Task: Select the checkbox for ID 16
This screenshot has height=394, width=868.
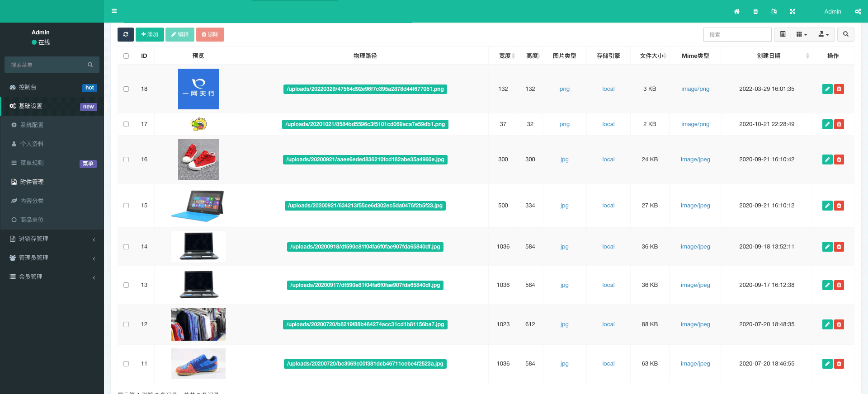Action: [126, 159]
